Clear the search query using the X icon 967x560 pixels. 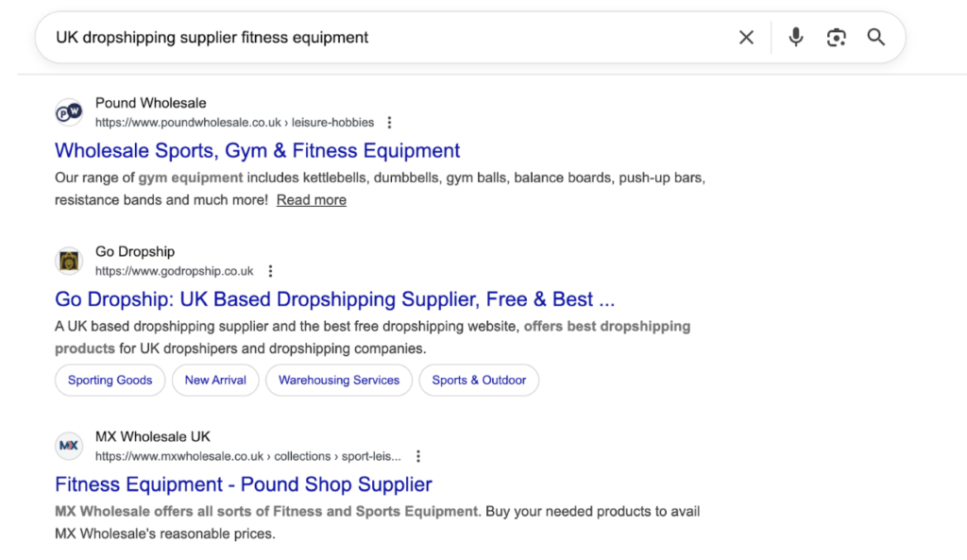click(746, 37)
